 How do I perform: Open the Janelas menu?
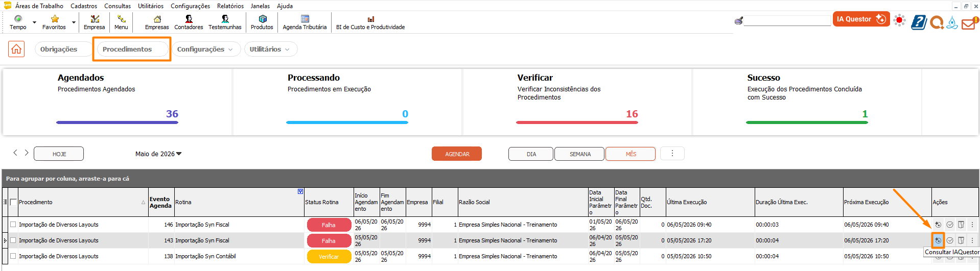coord(260,6)
